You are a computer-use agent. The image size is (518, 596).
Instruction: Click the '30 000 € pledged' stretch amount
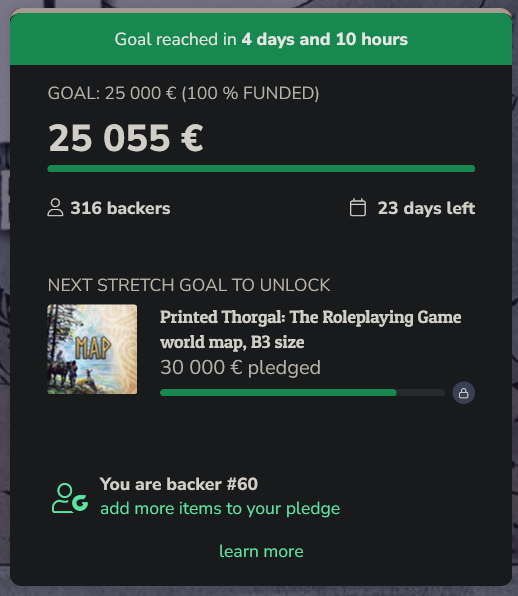240,368
